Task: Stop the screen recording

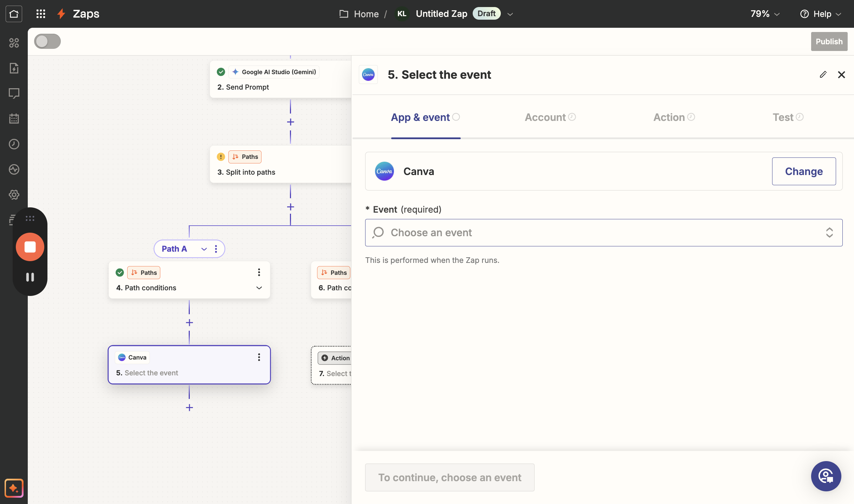Action: [30, 247]
